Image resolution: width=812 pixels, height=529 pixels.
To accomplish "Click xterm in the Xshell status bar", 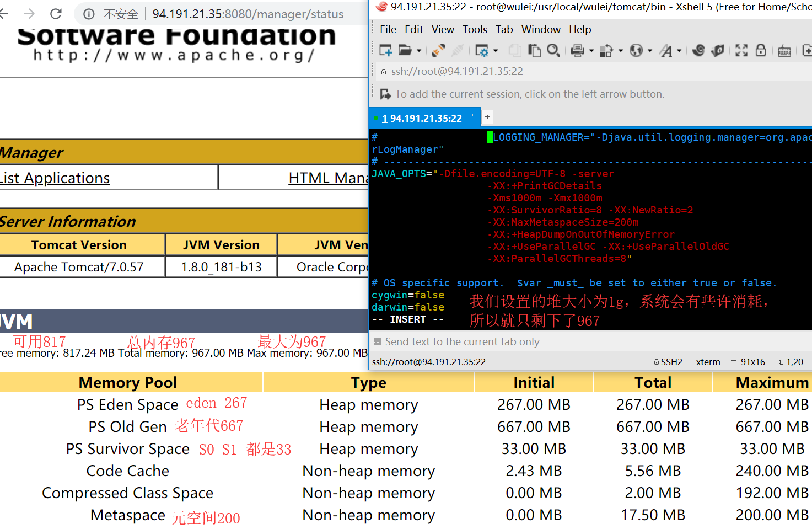I will (x=708, y=362).
